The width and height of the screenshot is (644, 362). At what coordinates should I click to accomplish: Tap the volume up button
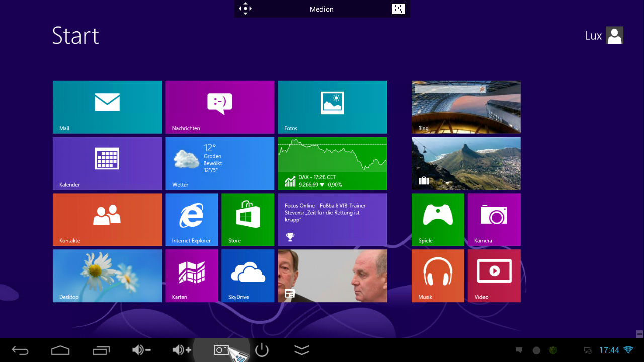pos(182,350)
